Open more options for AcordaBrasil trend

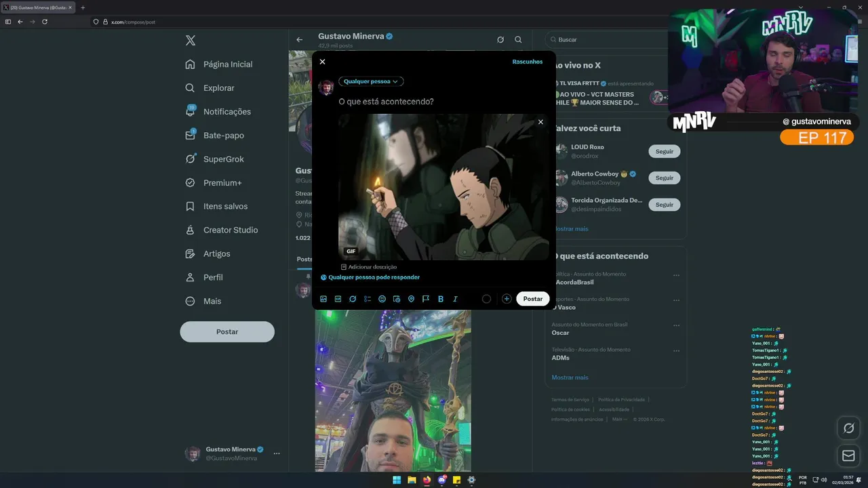click(676, 275)
